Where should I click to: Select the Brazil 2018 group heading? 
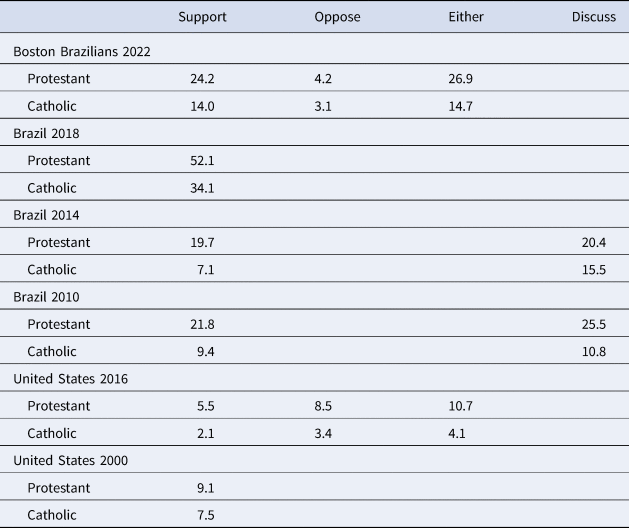(x=46, y=133)
